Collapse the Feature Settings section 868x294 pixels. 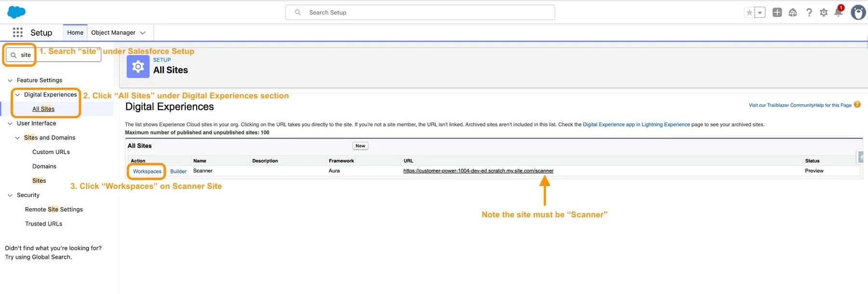(10, 80)
